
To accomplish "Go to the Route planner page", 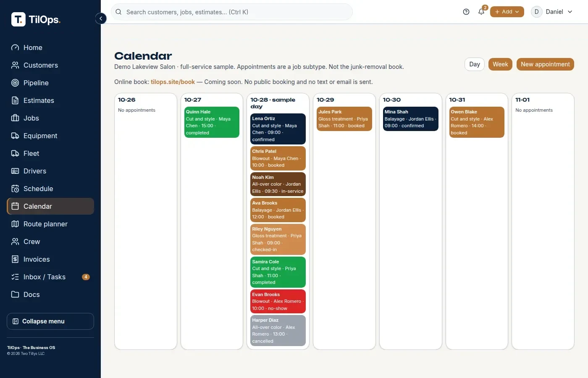I will [50, 224].
